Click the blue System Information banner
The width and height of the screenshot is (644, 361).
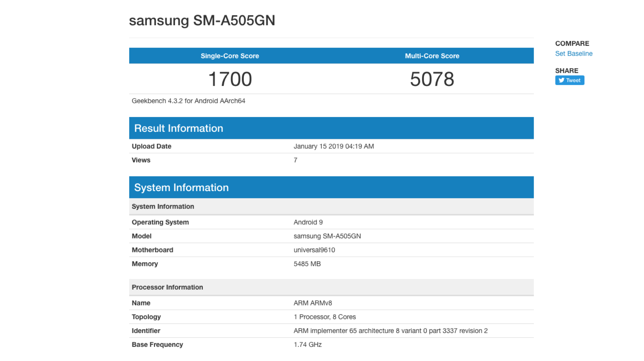pos(181,188)
